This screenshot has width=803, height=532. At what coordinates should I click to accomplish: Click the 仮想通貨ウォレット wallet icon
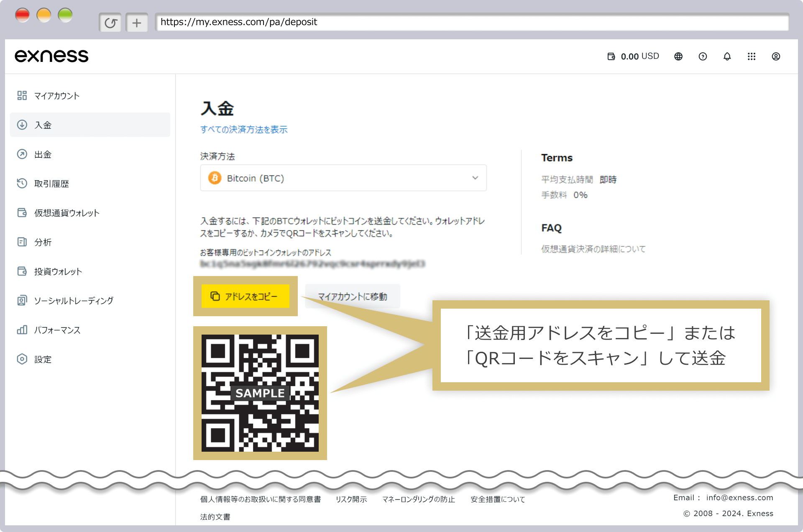(x=22, y=212)
